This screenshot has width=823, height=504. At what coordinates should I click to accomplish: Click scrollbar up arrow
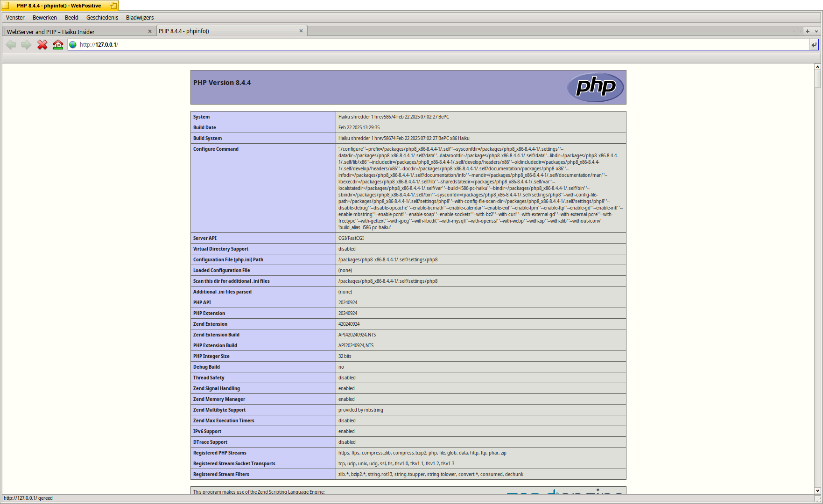[x=817, y=67]
